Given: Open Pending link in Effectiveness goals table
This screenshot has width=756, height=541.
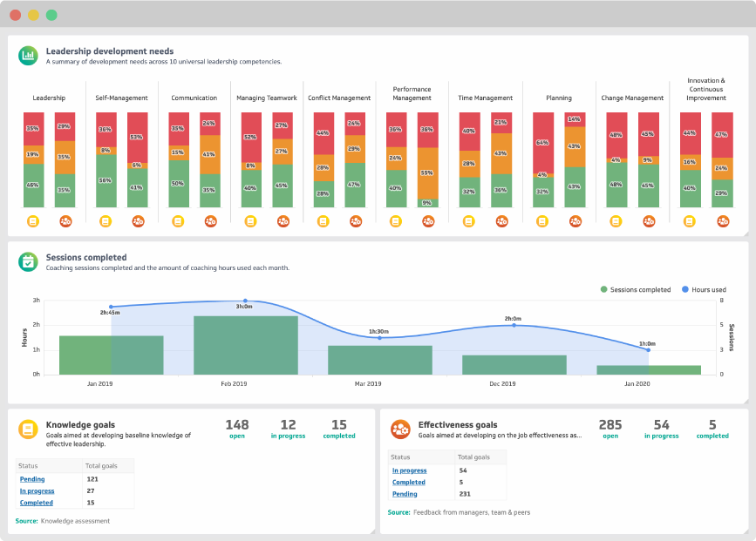Looking at the screenshot, I should [405, 494].
